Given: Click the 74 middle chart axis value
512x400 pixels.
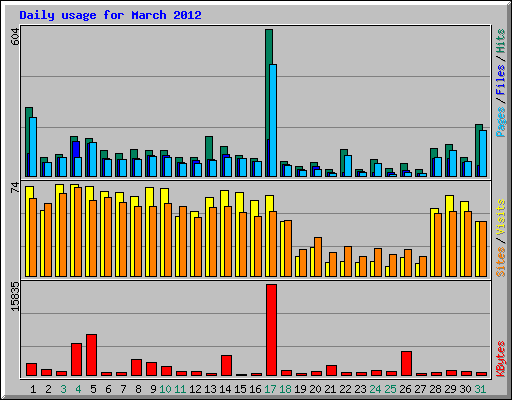Looking at the screenshot, I should (x=16, y=187).
